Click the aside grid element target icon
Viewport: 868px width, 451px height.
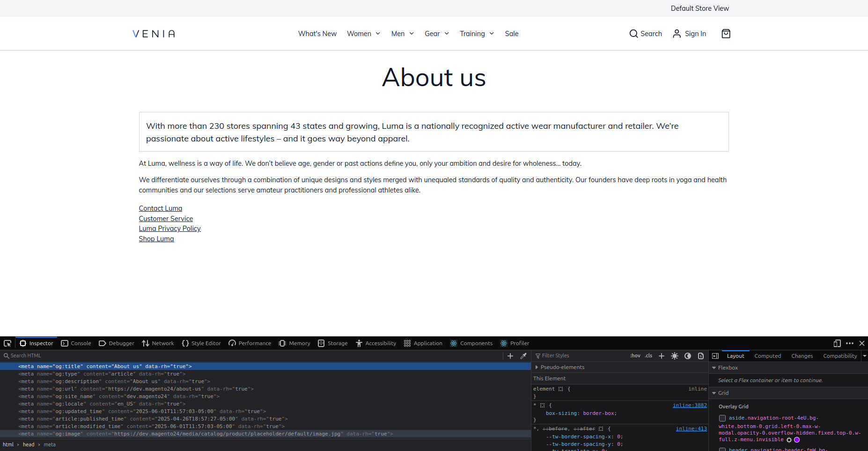[789, 440]
